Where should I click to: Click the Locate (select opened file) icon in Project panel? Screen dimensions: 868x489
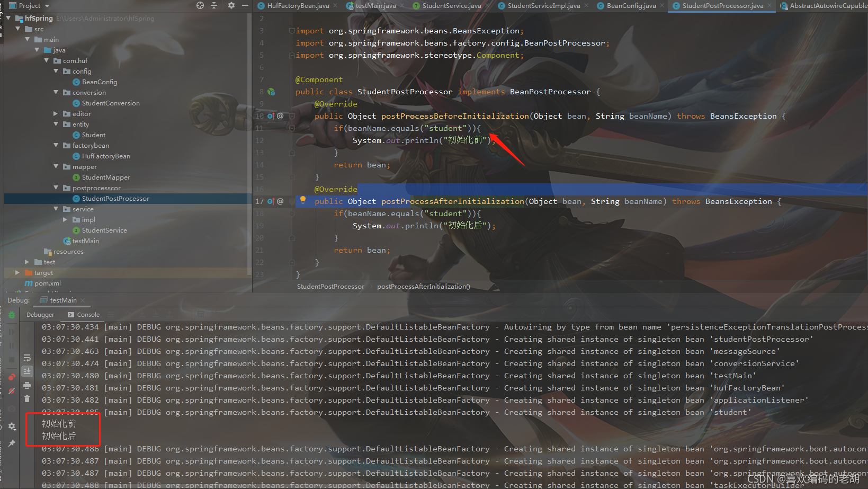(200, 5)
